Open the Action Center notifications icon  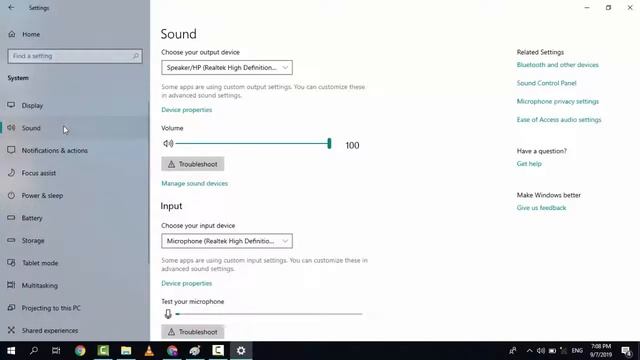tap(627, 351)
